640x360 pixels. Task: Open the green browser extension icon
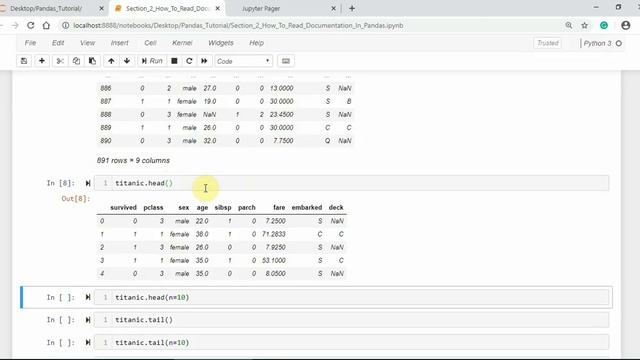604,25
